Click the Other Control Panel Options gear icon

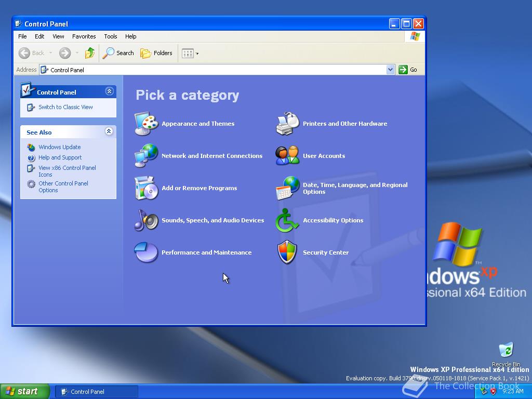coord(31,184)
